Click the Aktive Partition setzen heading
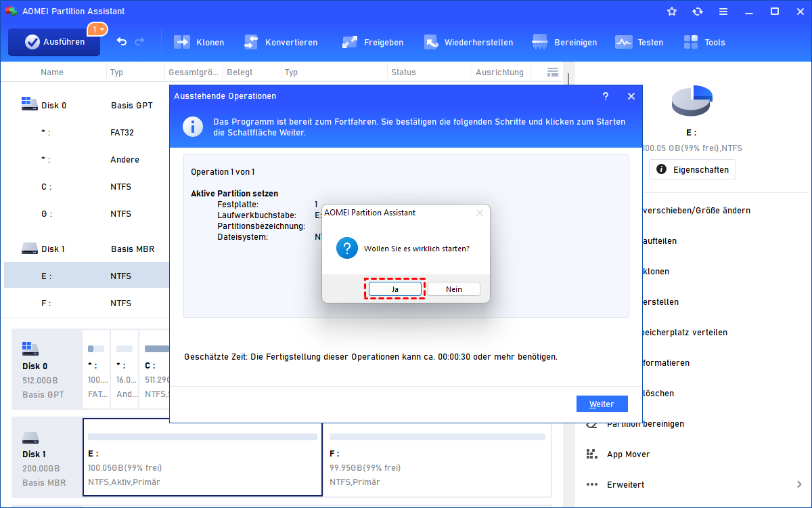812x508 pixels. [x=234, y=194]
